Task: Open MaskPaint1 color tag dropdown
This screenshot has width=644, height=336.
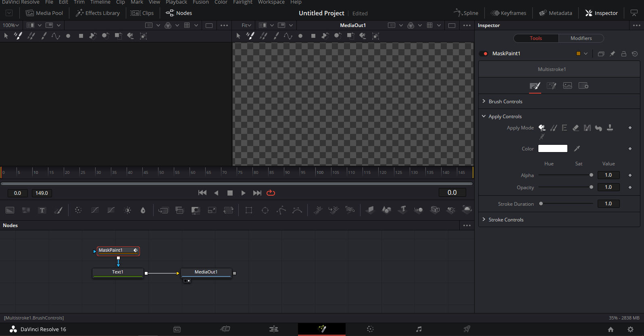Action: coord(586,54)
